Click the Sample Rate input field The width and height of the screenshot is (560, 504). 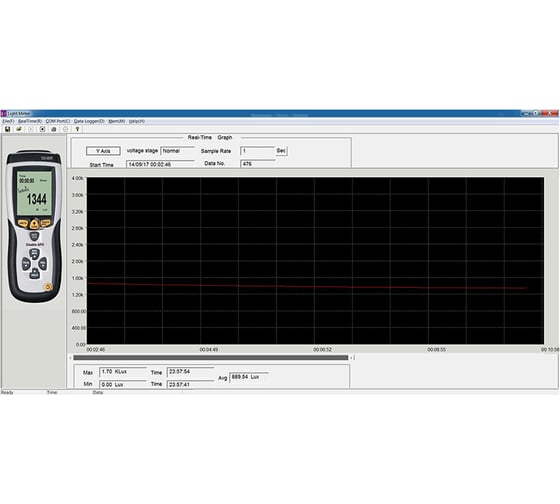[x=258, y=151]
